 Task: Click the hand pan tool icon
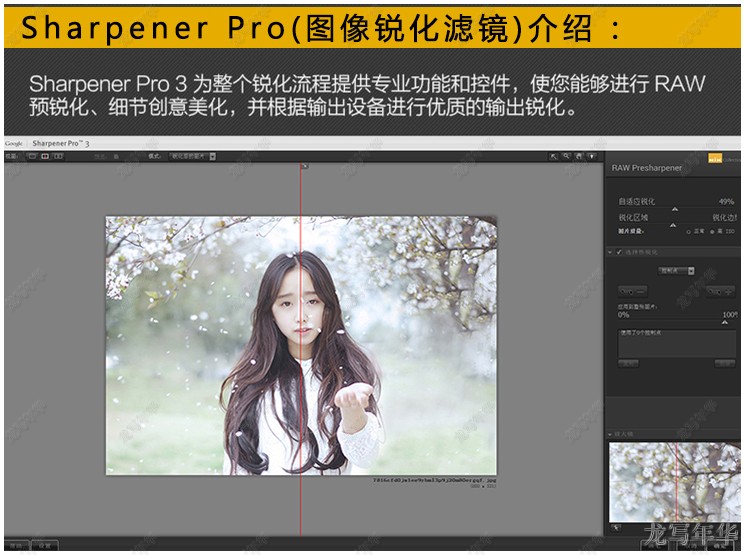[x=579, y=156]
